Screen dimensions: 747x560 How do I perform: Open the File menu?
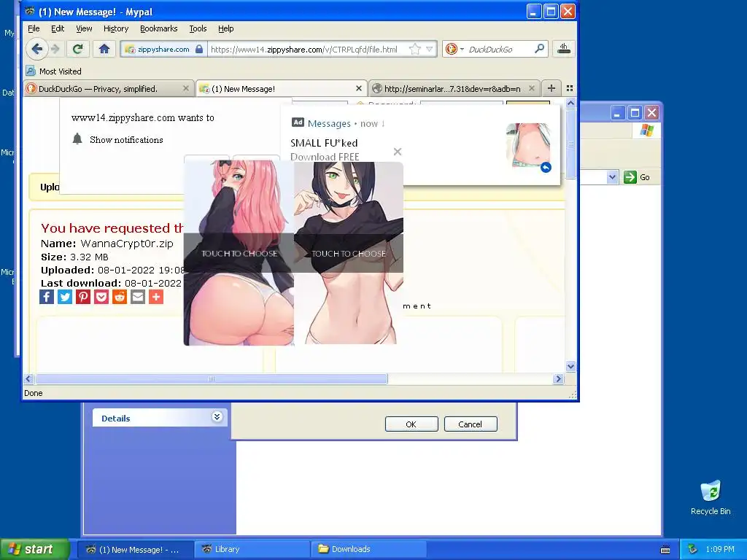point(34,28)
